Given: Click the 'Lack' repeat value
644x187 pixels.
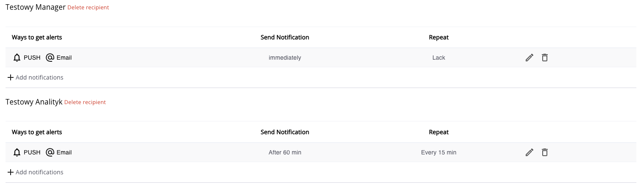Looking at the screenshot, I should coord(439,58).
